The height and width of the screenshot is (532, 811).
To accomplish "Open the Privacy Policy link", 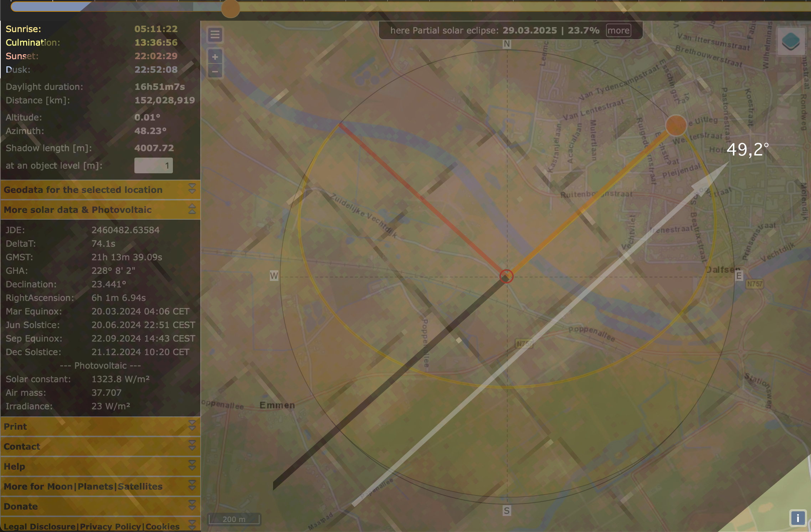I will pos(111,526).
